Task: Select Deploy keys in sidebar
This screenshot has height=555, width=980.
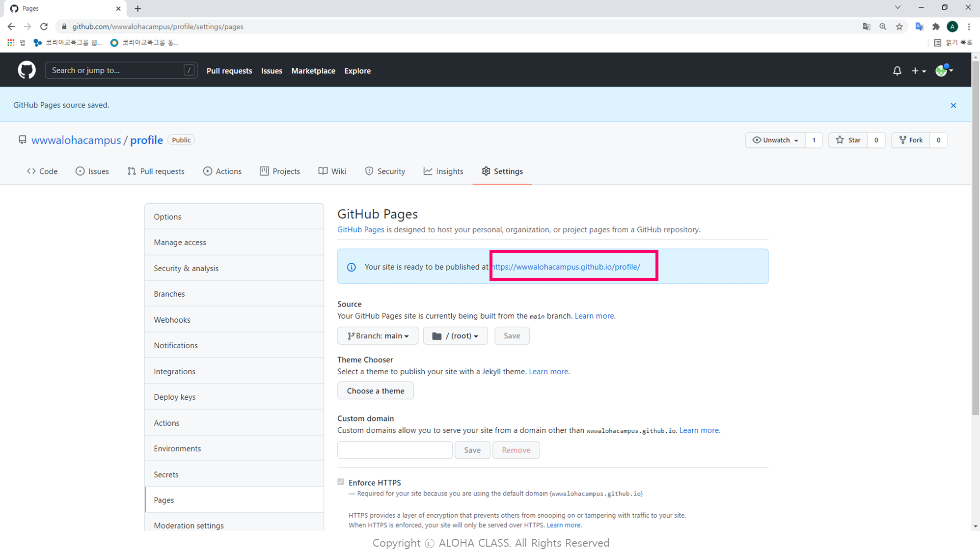Action: [x=234, y=397]
